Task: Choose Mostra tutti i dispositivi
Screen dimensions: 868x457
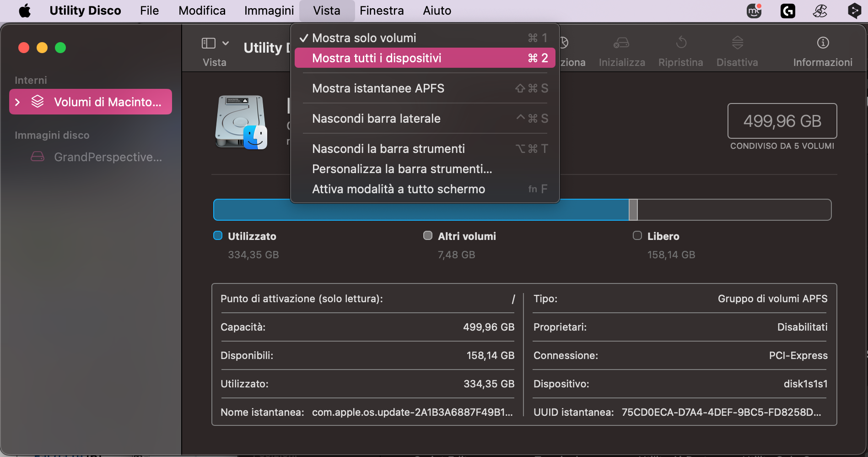Action: point(425,58)
